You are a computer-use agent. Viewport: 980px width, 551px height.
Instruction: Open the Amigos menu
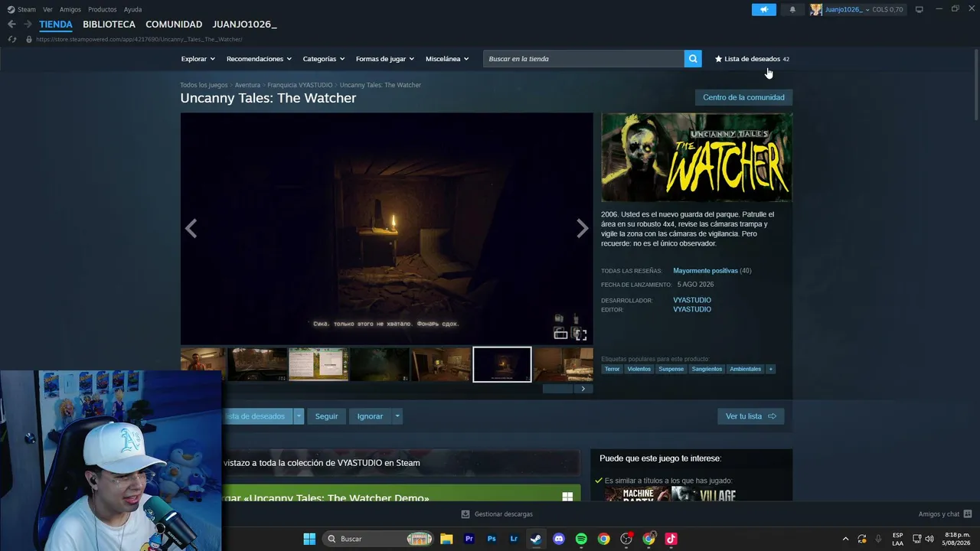click(70, 9)
